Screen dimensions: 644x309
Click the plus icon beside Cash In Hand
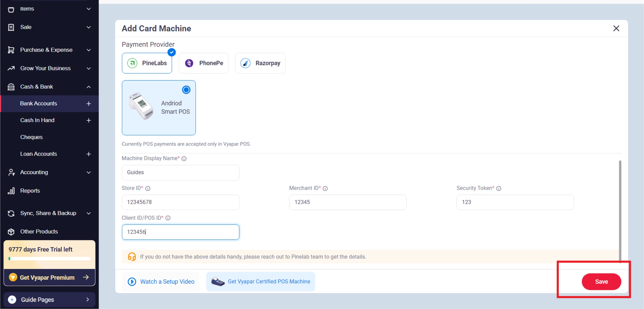[89, 120]
